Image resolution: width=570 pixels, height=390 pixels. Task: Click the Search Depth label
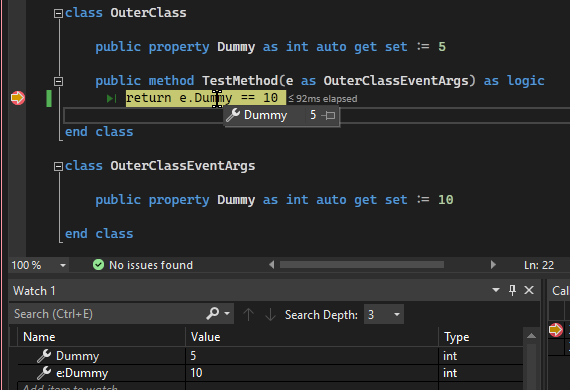321,315
